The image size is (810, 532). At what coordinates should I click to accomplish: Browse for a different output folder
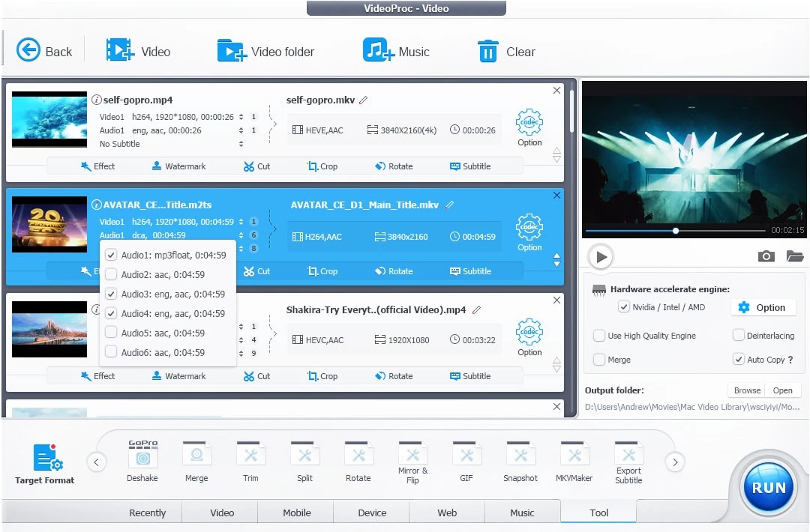click(x=745, y=390)
